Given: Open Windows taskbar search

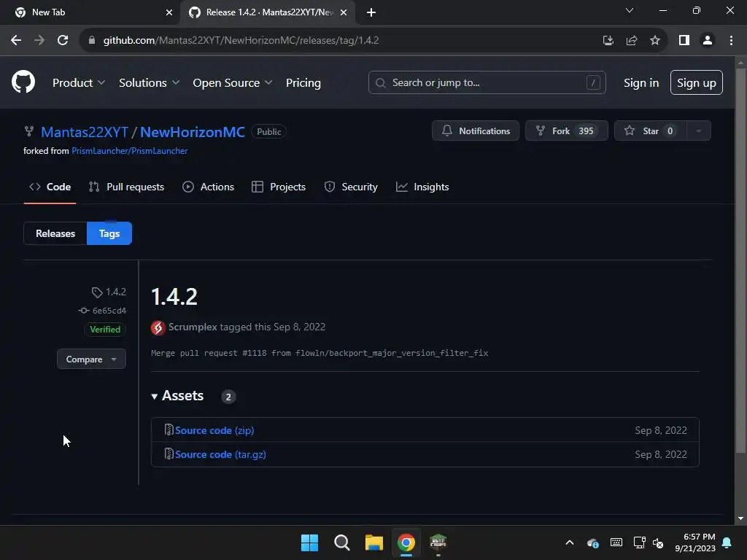Looking at the screenshot, I should point(342,542).
